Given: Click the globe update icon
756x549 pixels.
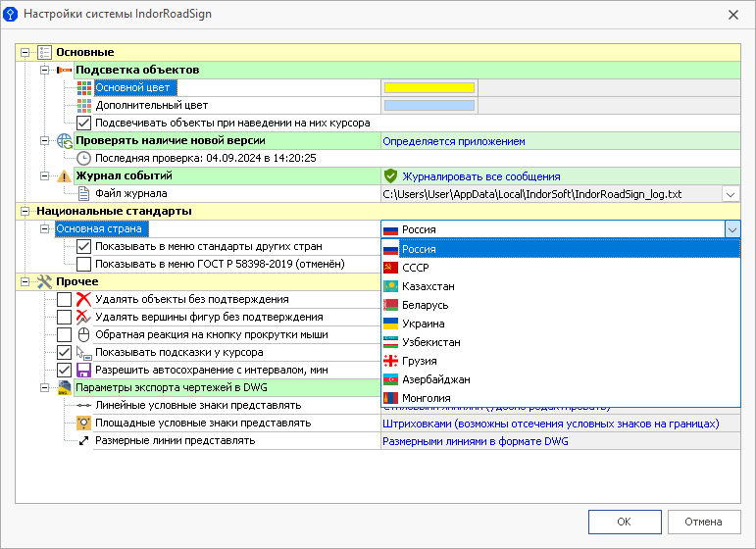Looking at the screenshot, I should pos(65,141).
